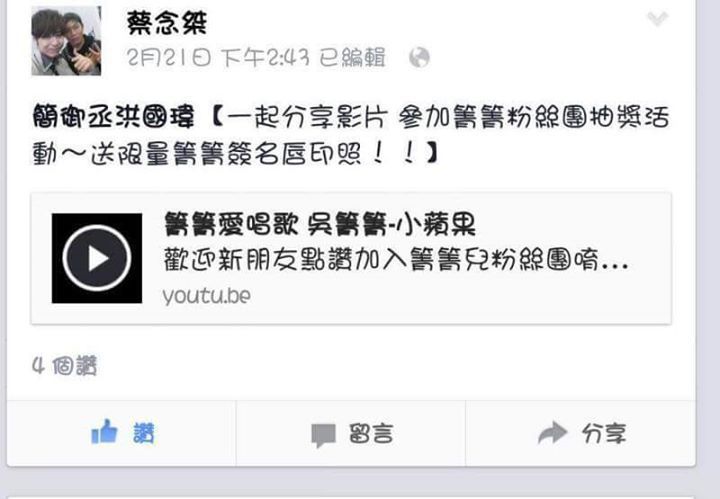Play the linked YouTube video
The width and height of the screenshot is (720, 499).
point(97,258)
